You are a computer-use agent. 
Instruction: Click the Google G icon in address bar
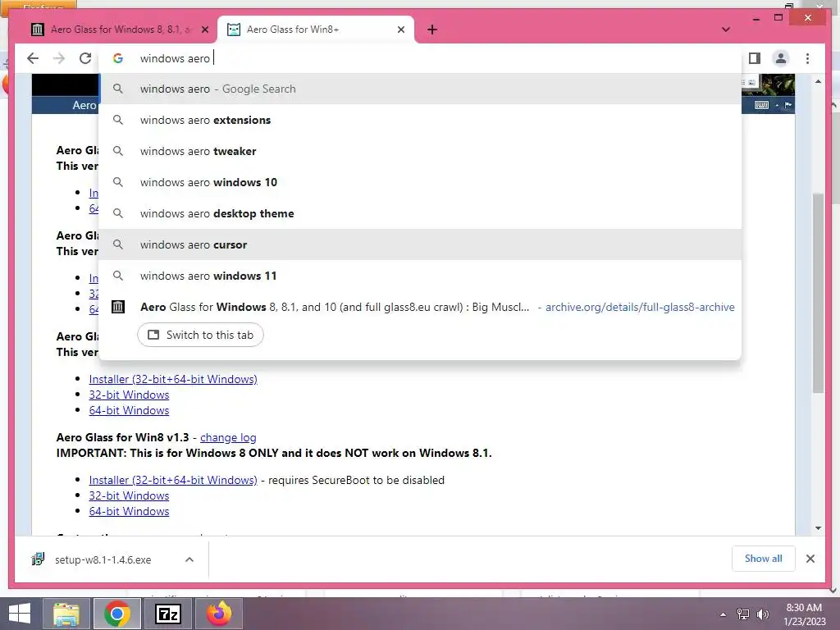[x=118, y=58]
